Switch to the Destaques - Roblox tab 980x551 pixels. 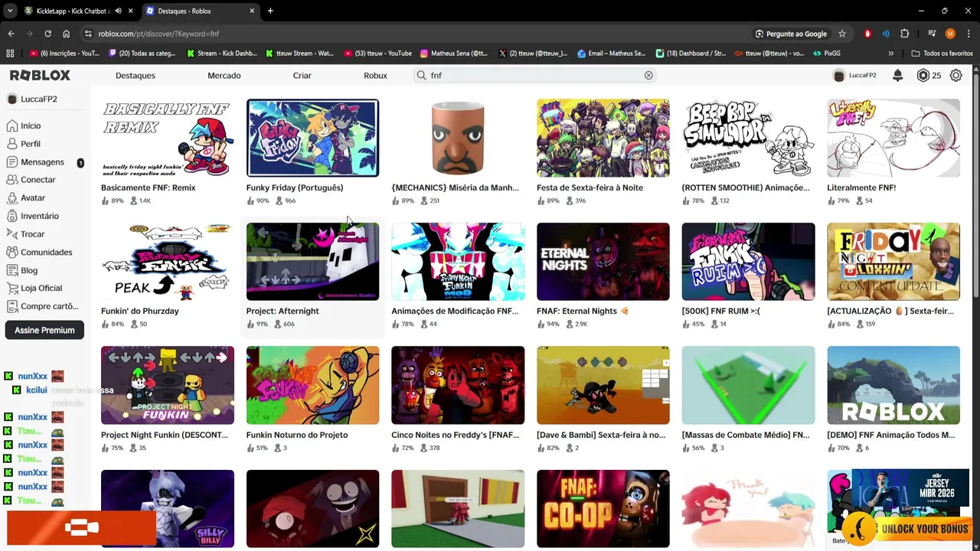[199, 11]
